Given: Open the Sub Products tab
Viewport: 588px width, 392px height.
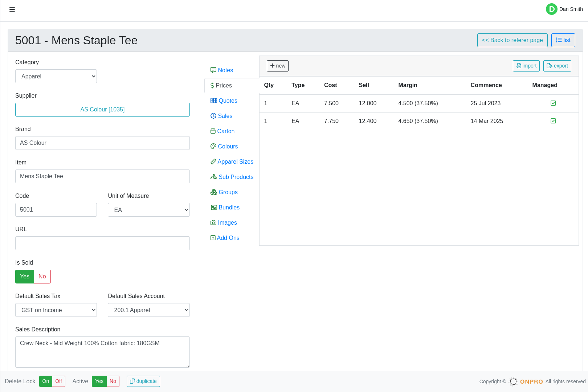Looking at the screenshot, I should point(232,177).
